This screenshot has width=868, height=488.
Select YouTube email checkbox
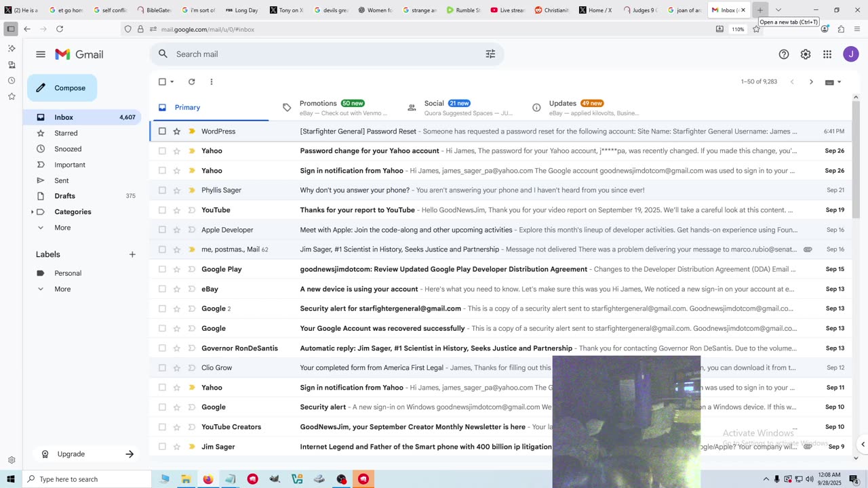coord(162,210)
